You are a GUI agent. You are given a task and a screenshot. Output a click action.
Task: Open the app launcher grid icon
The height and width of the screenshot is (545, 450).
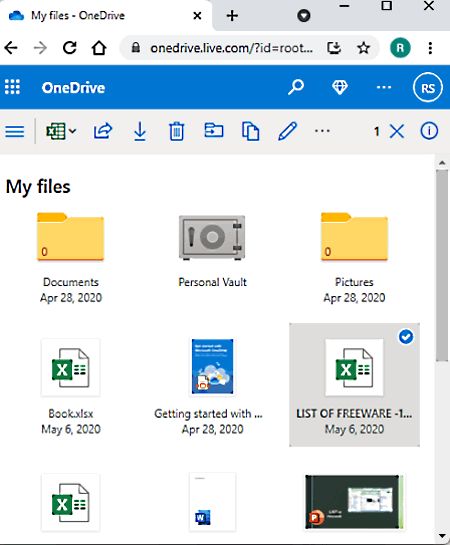coord(13,87)
